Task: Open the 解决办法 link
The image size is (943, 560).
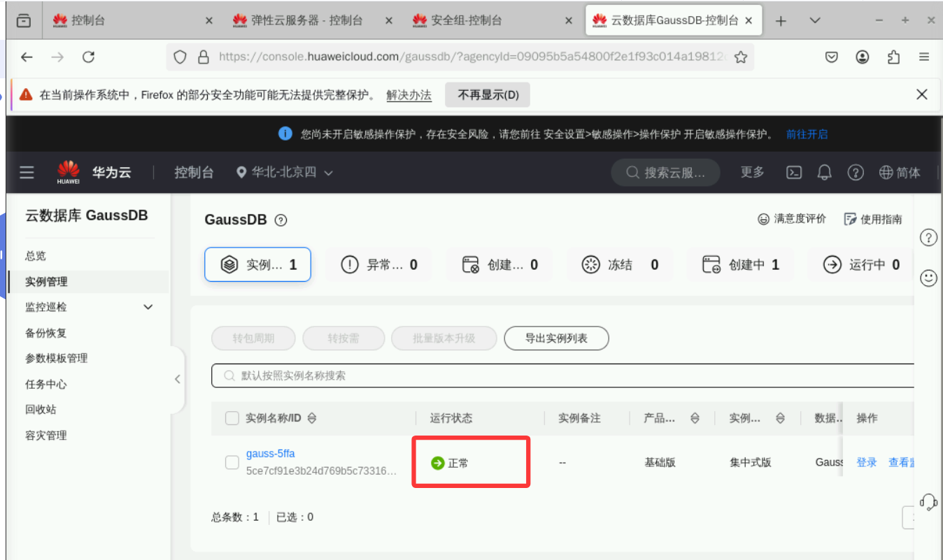Action: 409,94
